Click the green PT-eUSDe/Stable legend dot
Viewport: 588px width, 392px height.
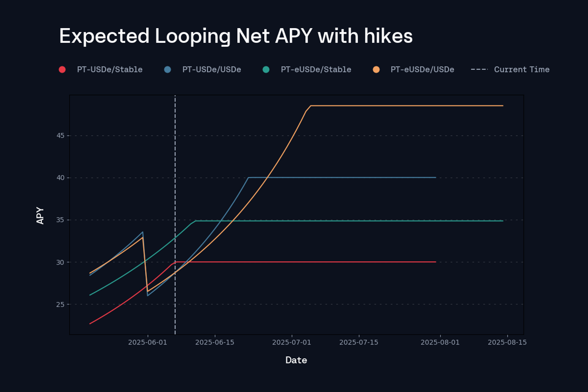[266, 70]
